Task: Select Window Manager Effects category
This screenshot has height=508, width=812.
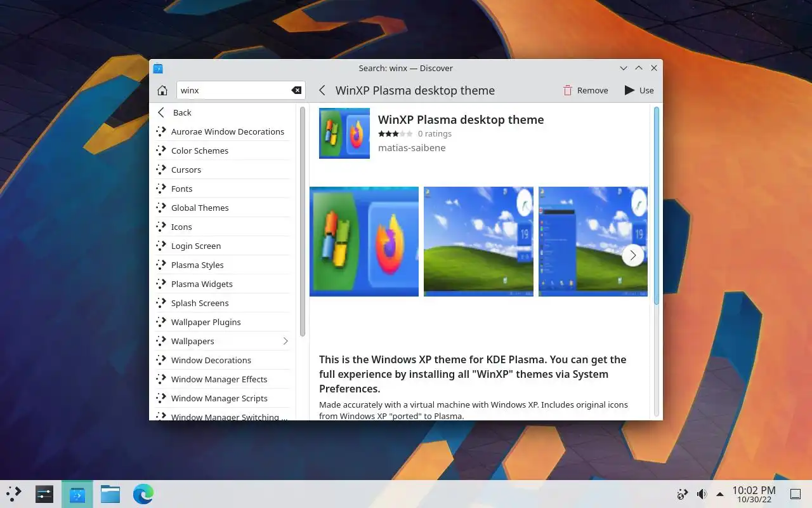Action: click(223, 379)
